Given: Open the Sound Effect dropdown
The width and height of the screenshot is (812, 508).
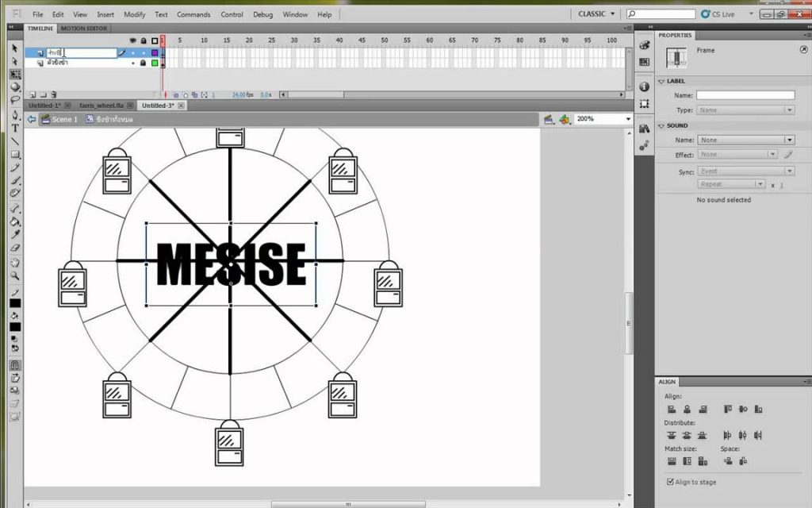Looking at the screenshot, I should (737, 155).
